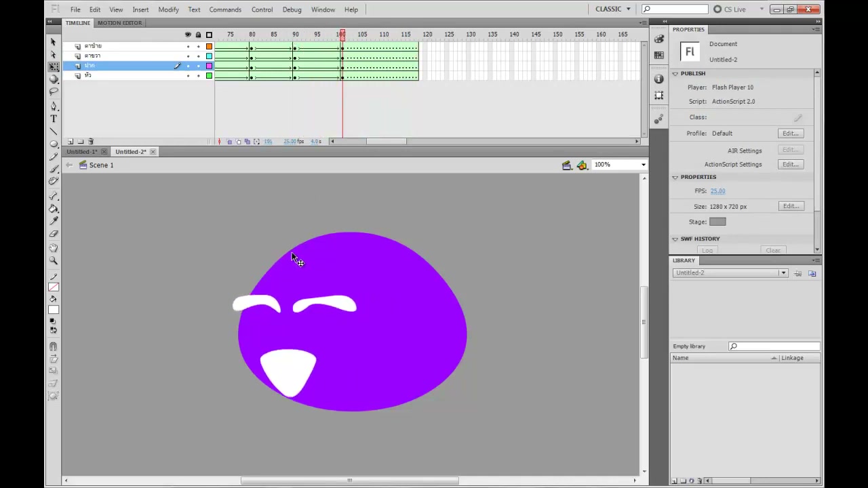The width and height of the screenshot is (868, 488).
Task: Select the Selection (arrow) tool
Action: [x=54, y=42]
